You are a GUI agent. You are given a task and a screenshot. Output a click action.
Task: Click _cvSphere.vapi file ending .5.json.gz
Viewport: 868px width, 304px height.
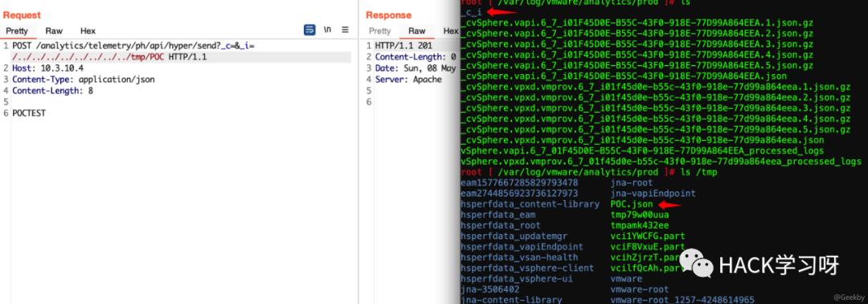pos(637,65)
